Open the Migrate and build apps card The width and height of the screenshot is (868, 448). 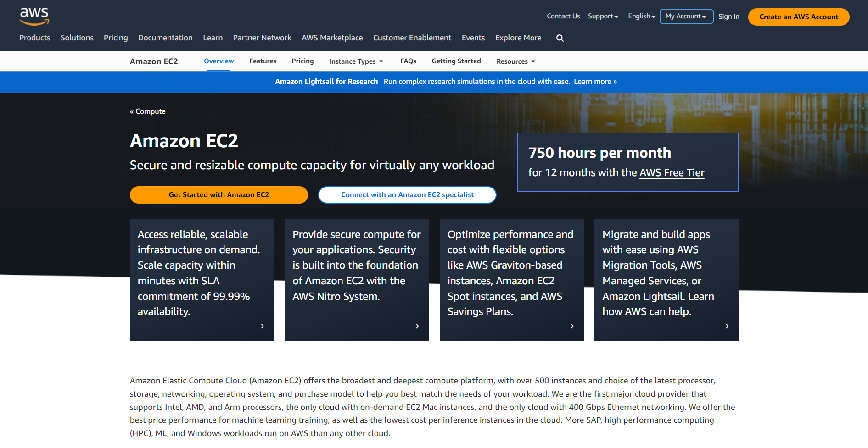(666, 280)
